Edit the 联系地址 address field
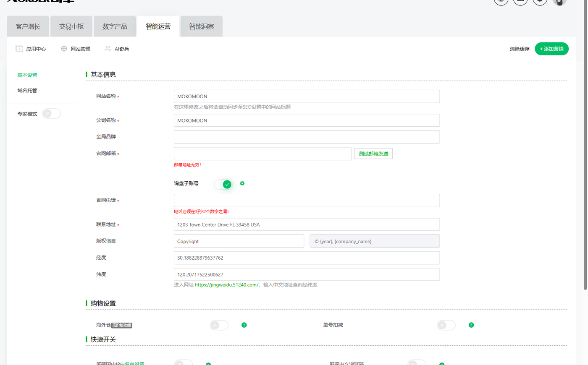 click(307, 224)
